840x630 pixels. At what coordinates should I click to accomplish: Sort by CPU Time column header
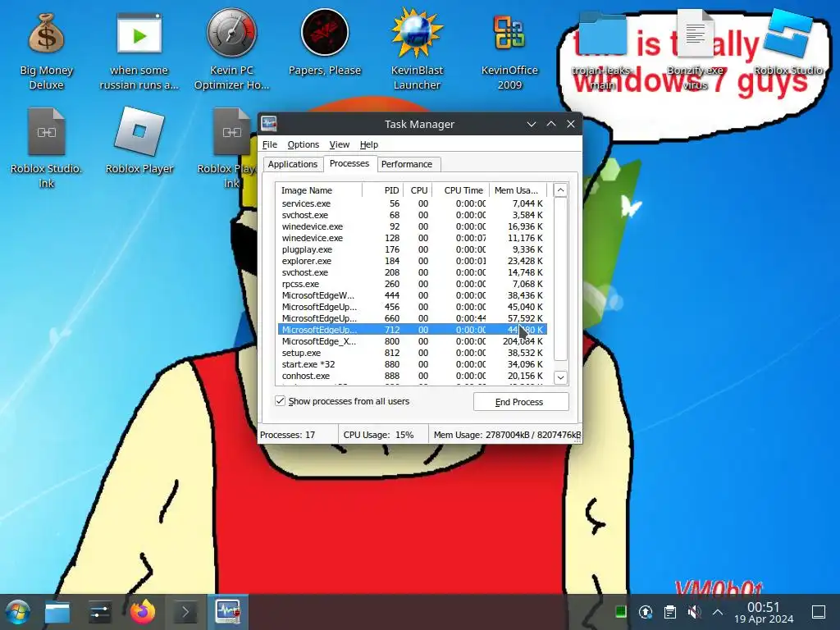click(x=461, y=190)
